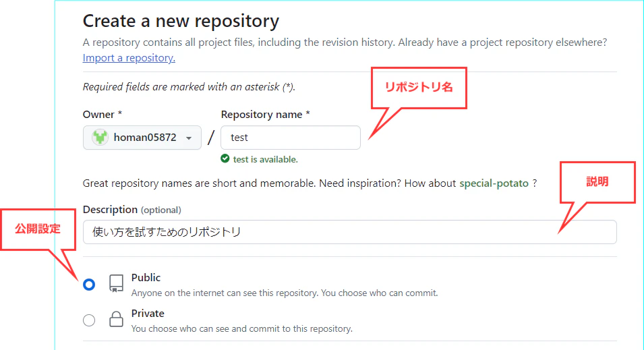Click the Public repository book icon
This screenshot has width=644, height=350.
point(116,283)
